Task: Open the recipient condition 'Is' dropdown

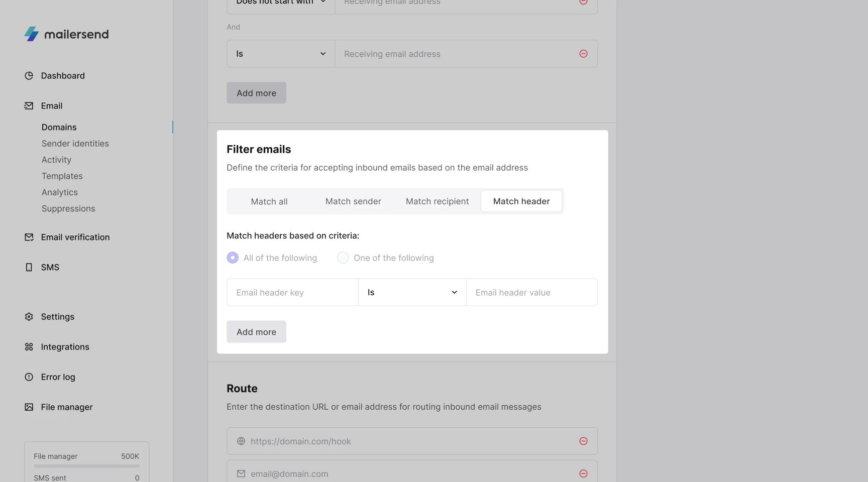Action: click(280, 54)
